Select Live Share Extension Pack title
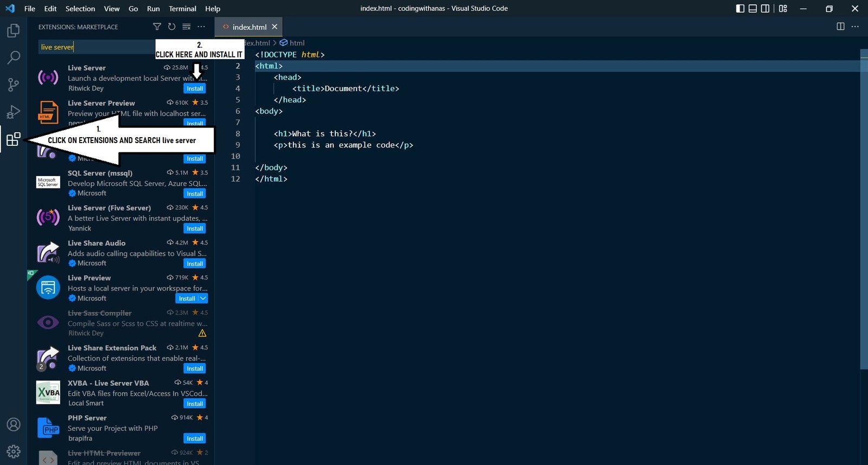The height and width of the screenshot is (465, 868). coord(112,348)
